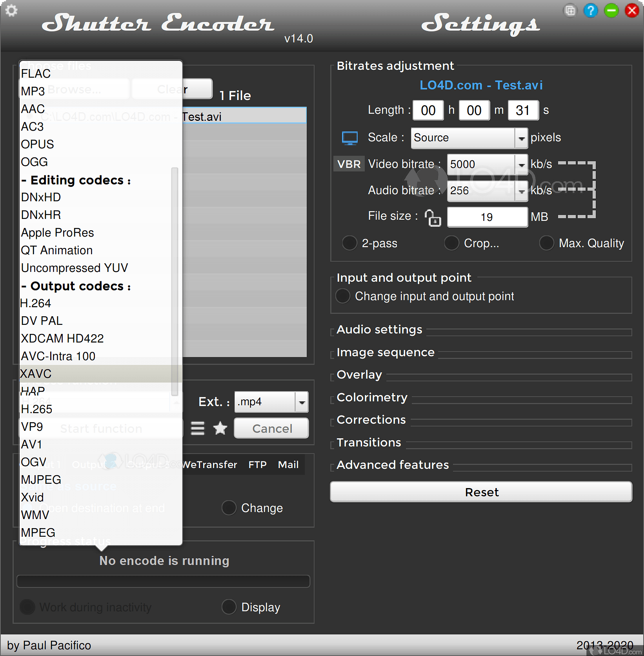
Task: Select FLAC from the function list
Action: point(101,73)
